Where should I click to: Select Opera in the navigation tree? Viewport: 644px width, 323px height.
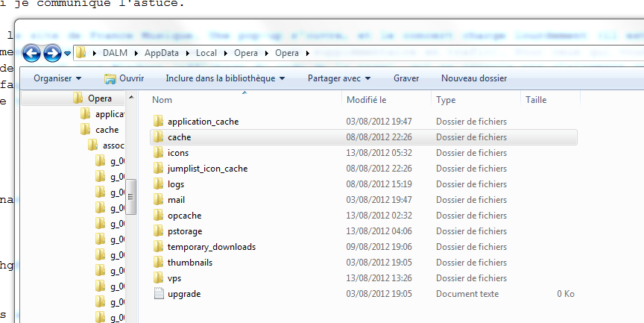100,98
